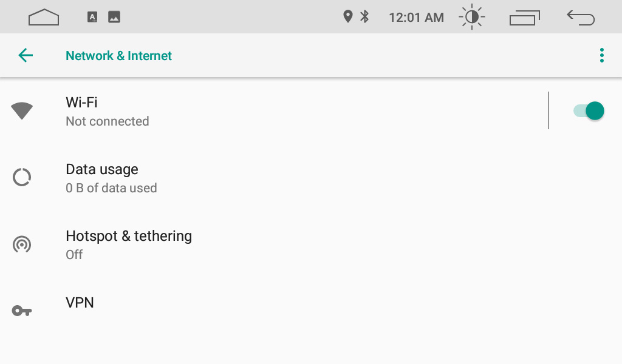Click the gallery icon in status bar

coord(114,16)
